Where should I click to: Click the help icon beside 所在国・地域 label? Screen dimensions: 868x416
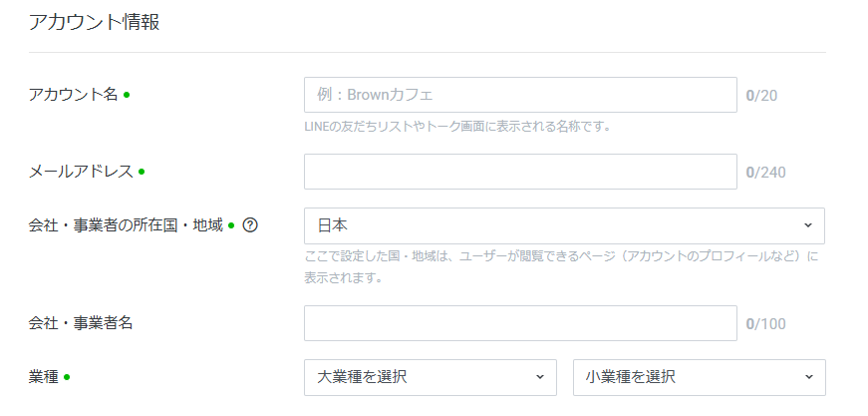click(250, 225)
